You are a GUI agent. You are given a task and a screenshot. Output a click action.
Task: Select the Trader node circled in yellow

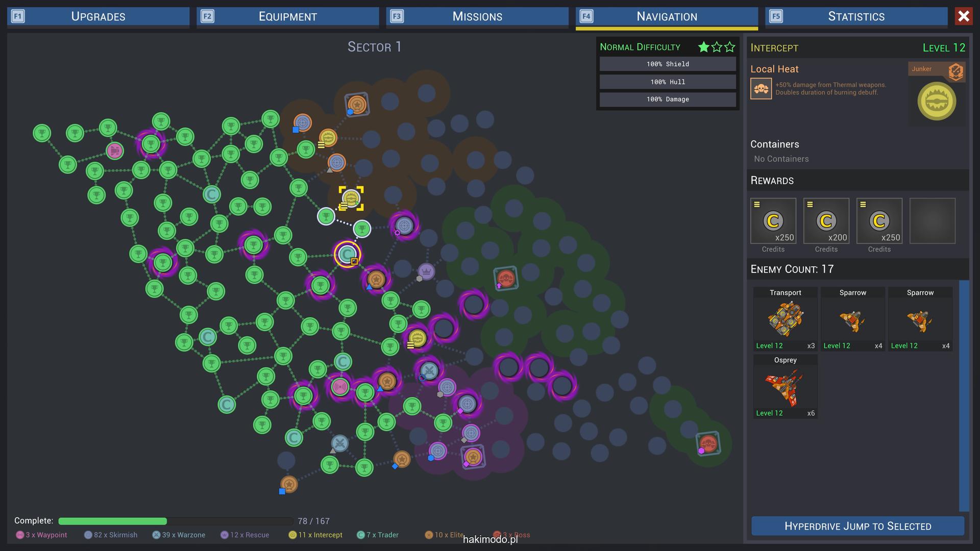coord(348,254)
